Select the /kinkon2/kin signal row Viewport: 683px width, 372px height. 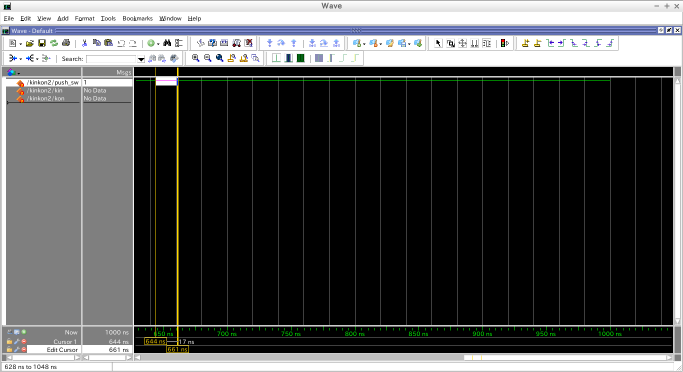(x=69, y=91)
